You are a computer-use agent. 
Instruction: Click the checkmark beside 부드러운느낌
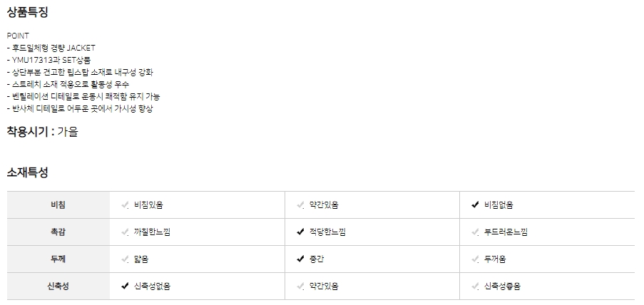click(x=475, y=232)
